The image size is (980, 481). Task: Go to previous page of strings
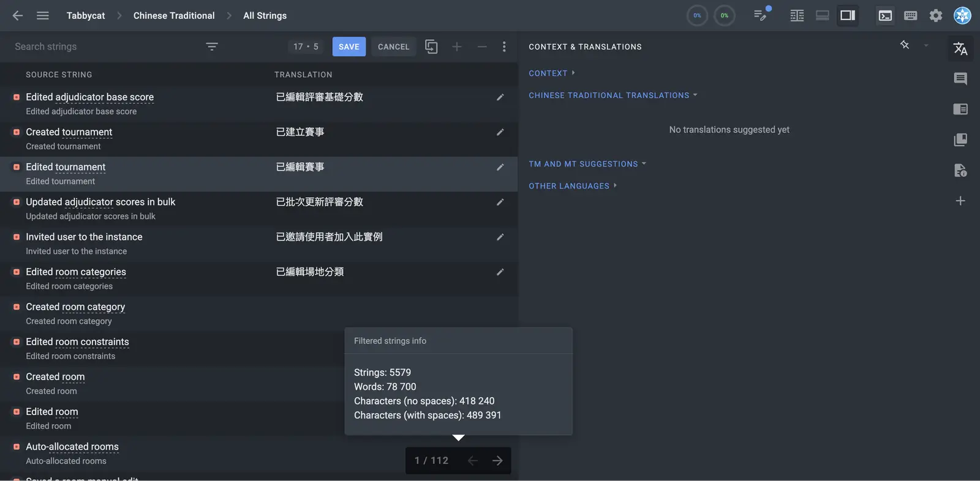[472, 461]
